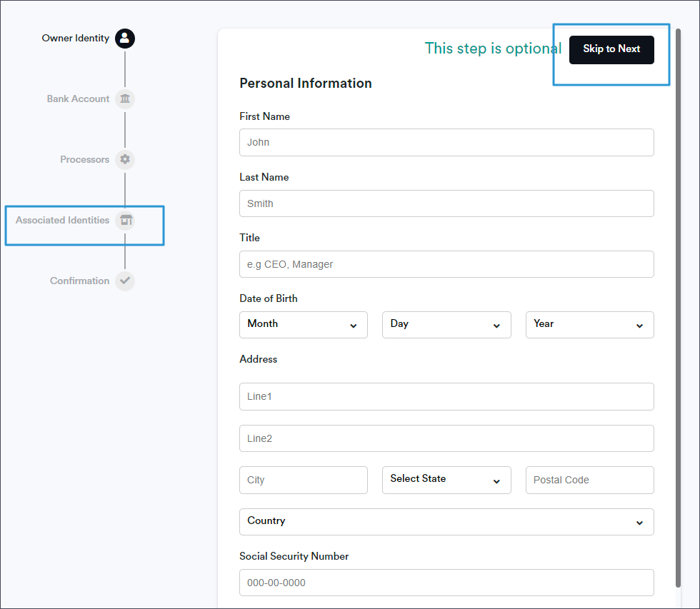Select Associated Identities step label
Image resolution: width=700 pixels, height=609 pixels.
coord(63,220)
